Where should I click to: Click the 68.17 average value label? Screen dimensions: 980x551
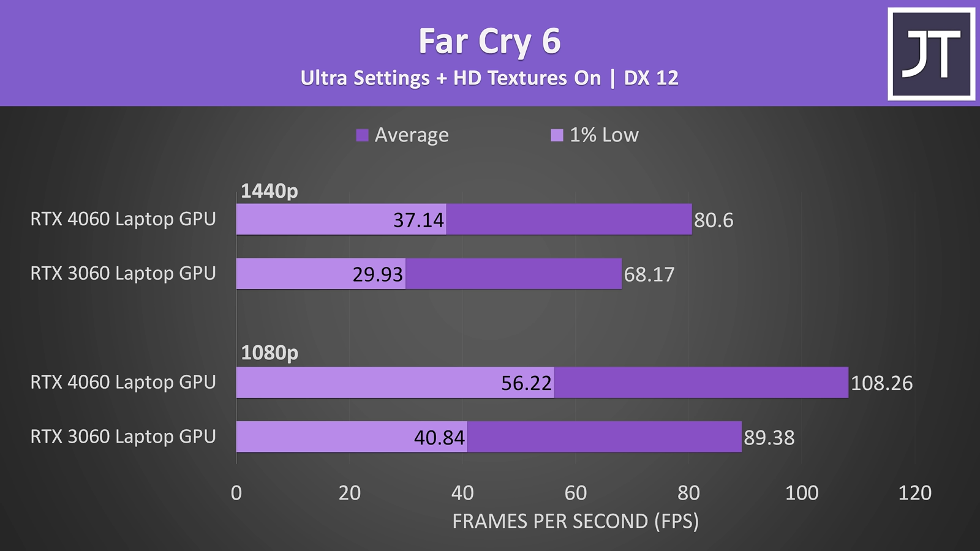coord(649,274)
